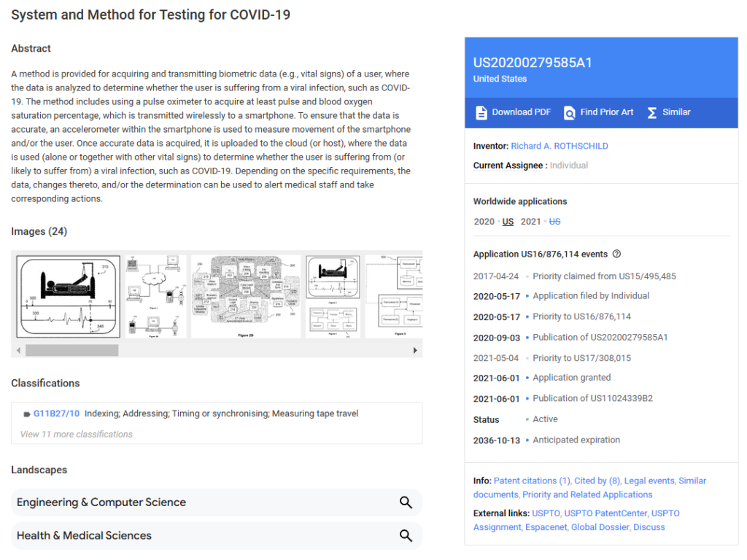Open inventor Richard A. ROTHSCHILD link
Screen dimensions: 747x560
point(559,146)
